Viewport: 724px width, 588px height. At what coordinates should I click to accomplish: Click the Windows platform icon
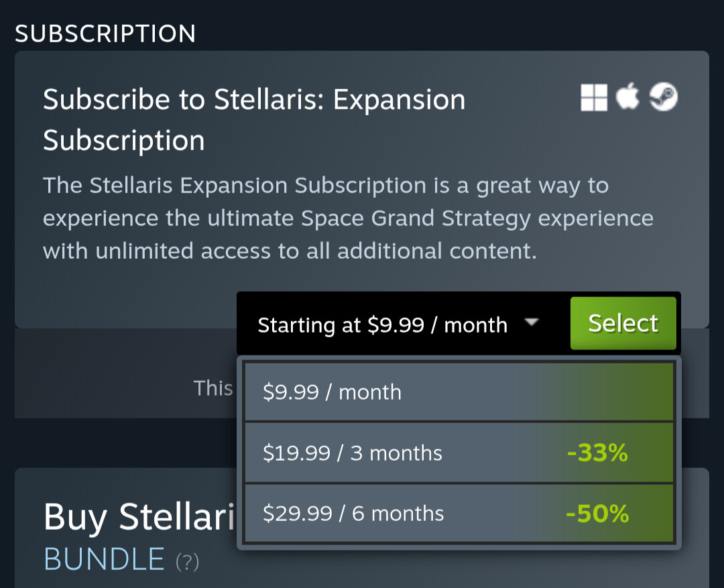click(593, 98)
